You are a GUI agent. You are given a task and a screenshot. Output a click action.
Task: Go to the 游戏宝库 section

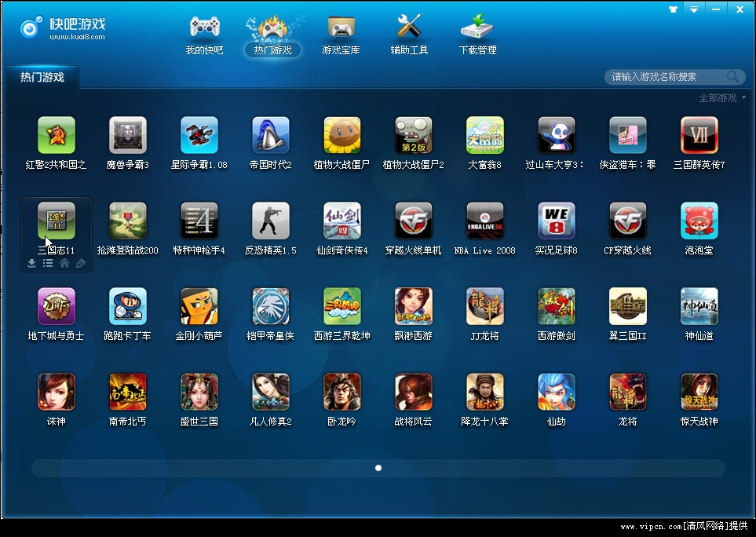[x=341, y=35]
